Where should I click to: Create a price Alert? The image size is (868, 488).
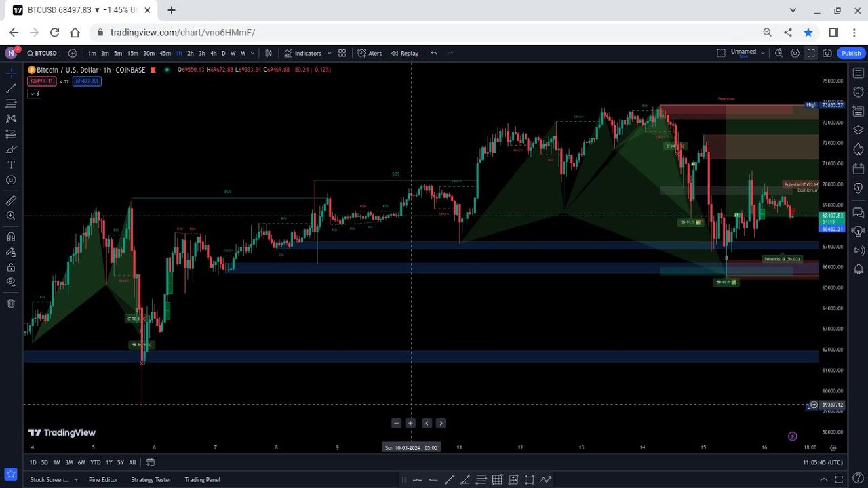click(370, 53)
